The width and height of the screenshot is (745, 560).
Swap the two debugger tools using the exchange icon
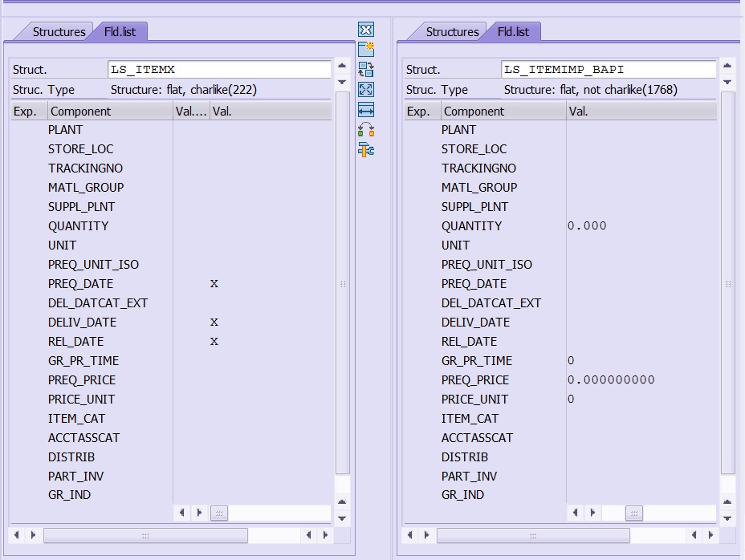[x=365, y=69]
